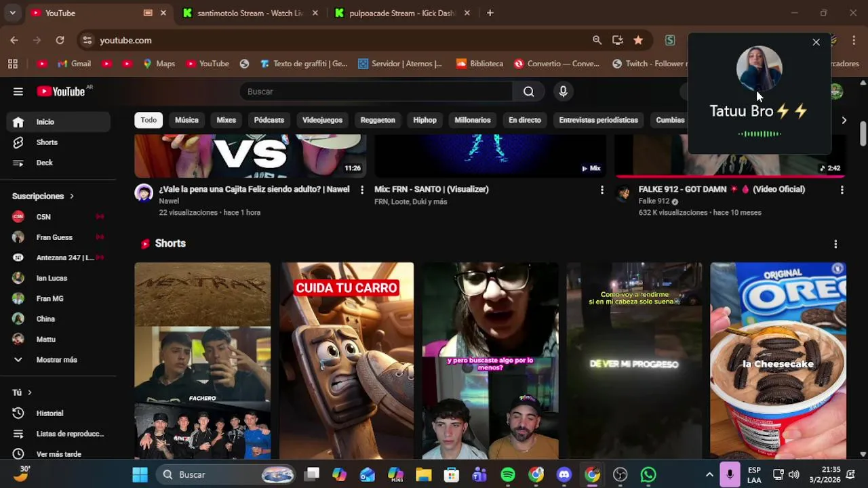The width and height of the screenshot is (868, 488).
Task: Bookmark this page with star icon
Action: 638,40
